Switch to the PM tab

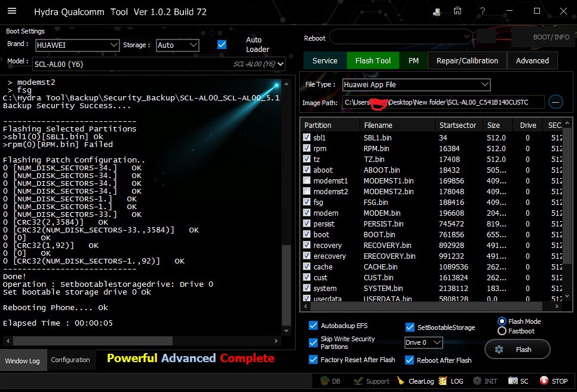tap(413, 60)
